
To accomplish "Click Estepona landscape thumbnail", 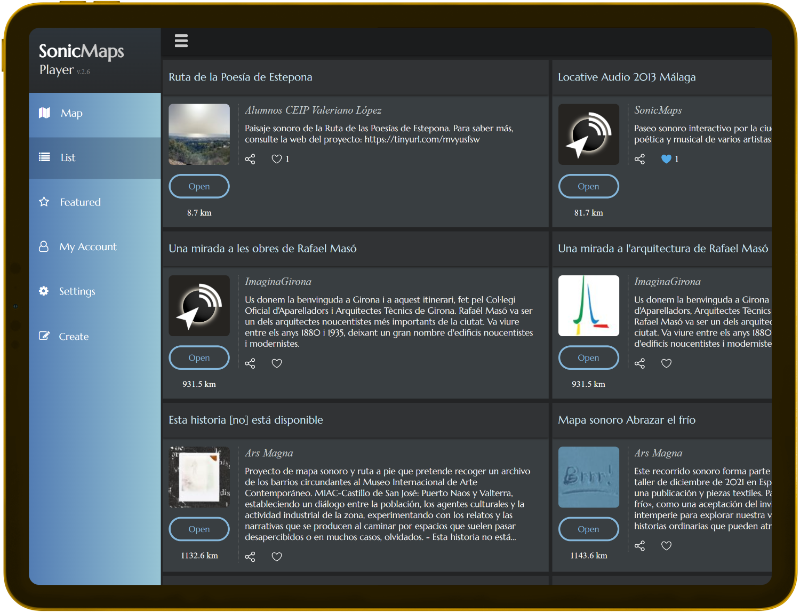I will point(199,134).
